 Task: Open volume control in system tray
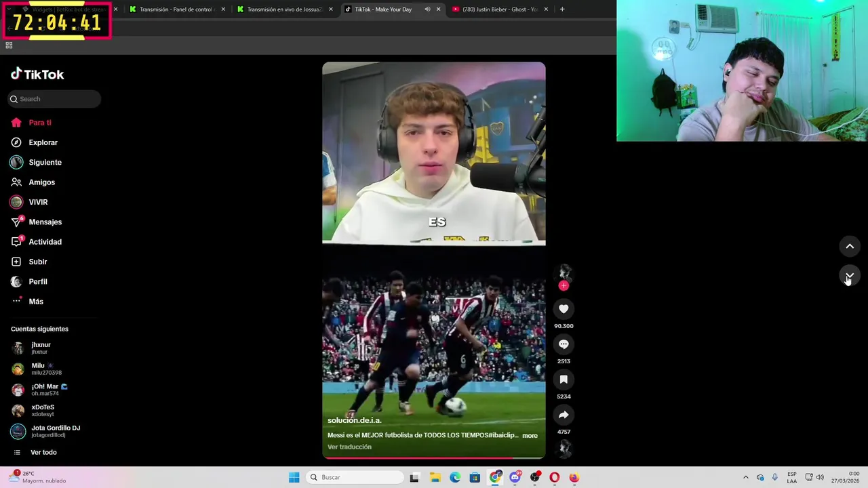(820, 477)
